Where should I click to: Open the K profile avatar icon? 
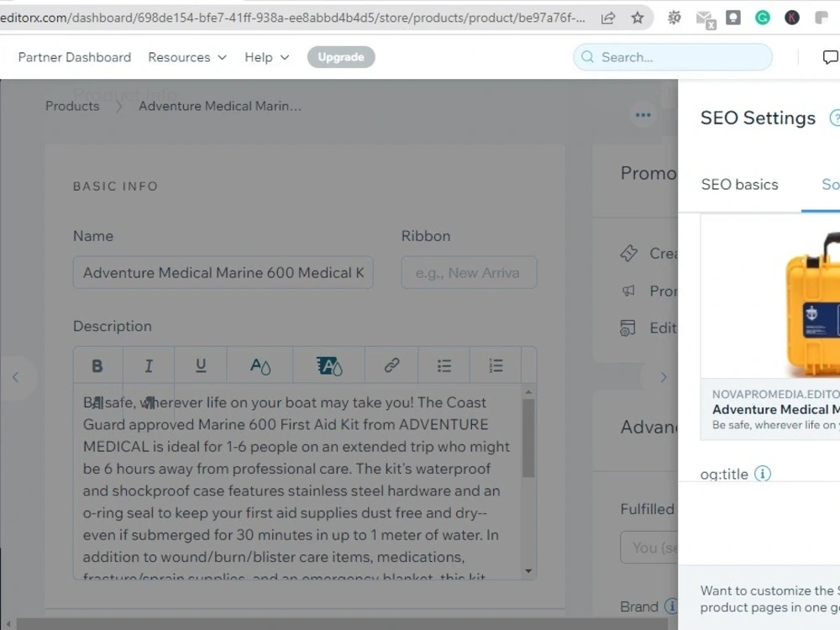(792, 18)
